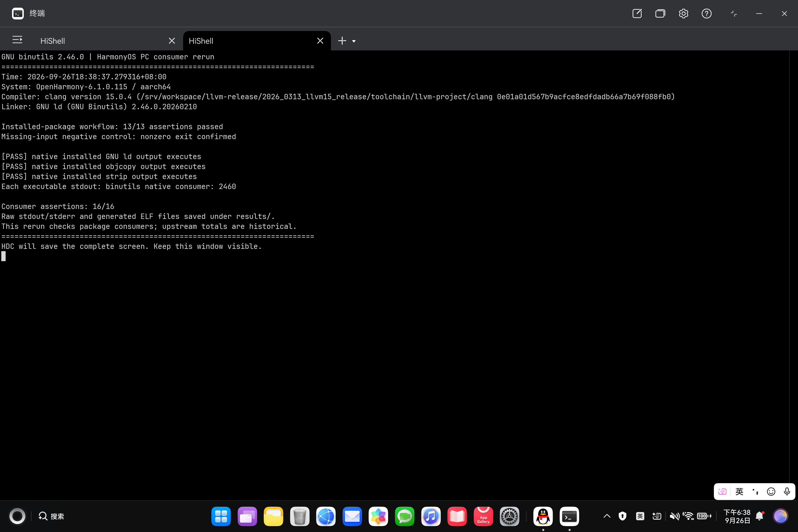Image resolution: width=798 pixels, height=532 pixels.
Task: Toggle 英 language in floating IME bar
Action: [x=739, y=491]
